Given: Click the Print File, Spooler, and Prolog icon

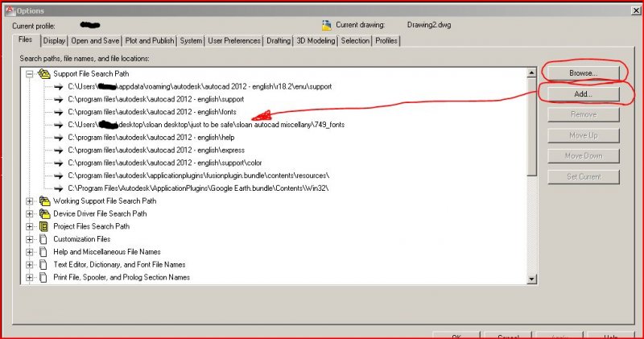Looking at the screenshot, I should click(43, 277).
